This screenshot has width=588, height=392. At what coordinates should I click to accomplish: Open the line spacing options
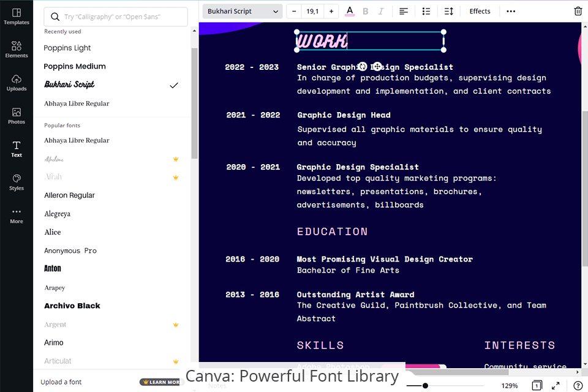click(449, 11)
